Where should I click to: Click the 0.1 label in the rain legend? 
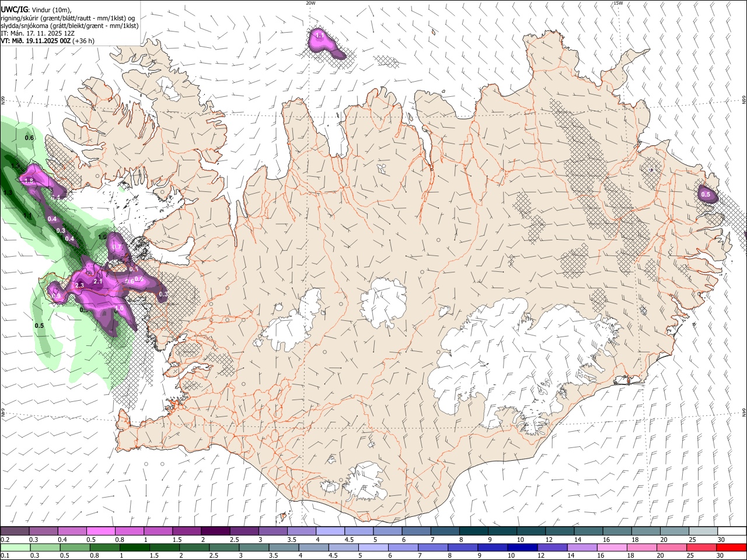[4, 555]
